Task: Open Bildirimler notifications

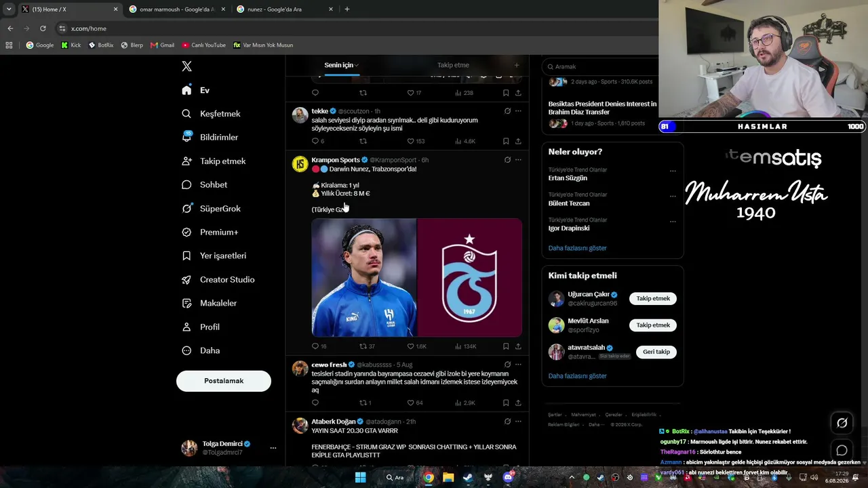Action: pos(210,137)
